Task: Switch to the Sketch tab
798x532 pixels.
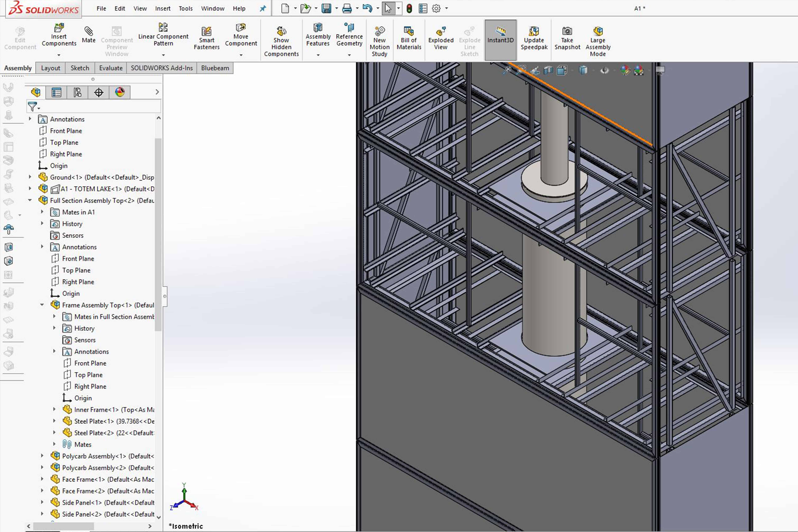Action: click(x=80, y=68)
